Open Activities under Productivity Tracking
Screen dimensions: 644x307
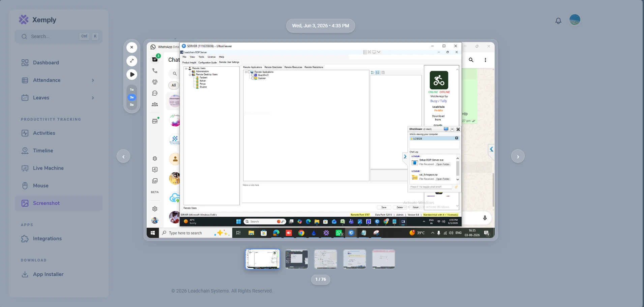coord(59,133)
